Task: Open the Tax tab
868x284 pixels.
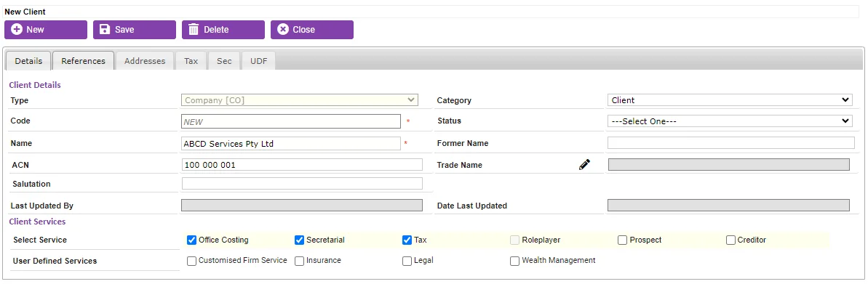Action: tap(191, 61)
